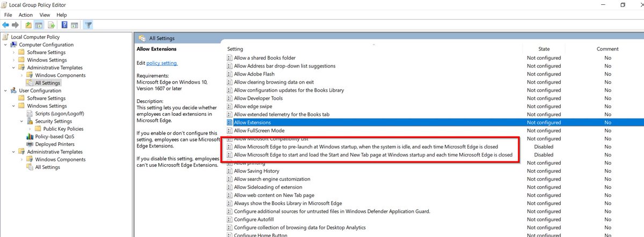The height and width of the screenshot is (237, 644).
Task: Click the Export List toolbar icon
Action: point(52,25)
